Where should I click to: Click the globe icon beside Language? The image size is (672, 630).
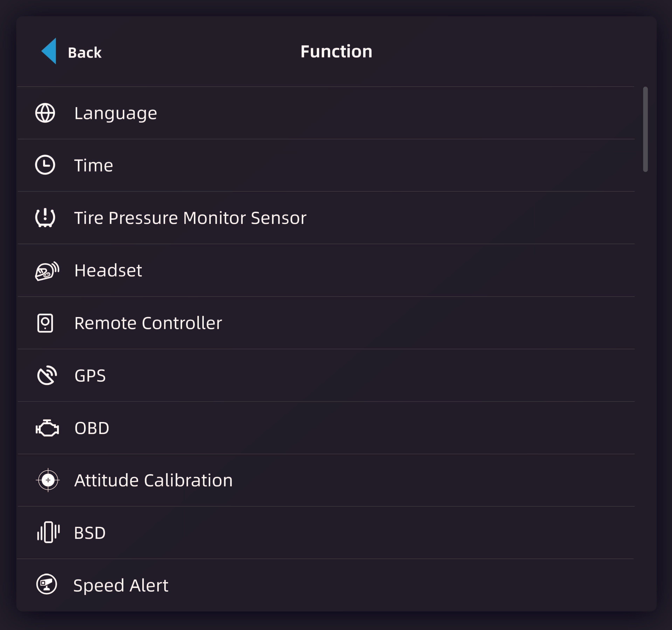[45, 113]
